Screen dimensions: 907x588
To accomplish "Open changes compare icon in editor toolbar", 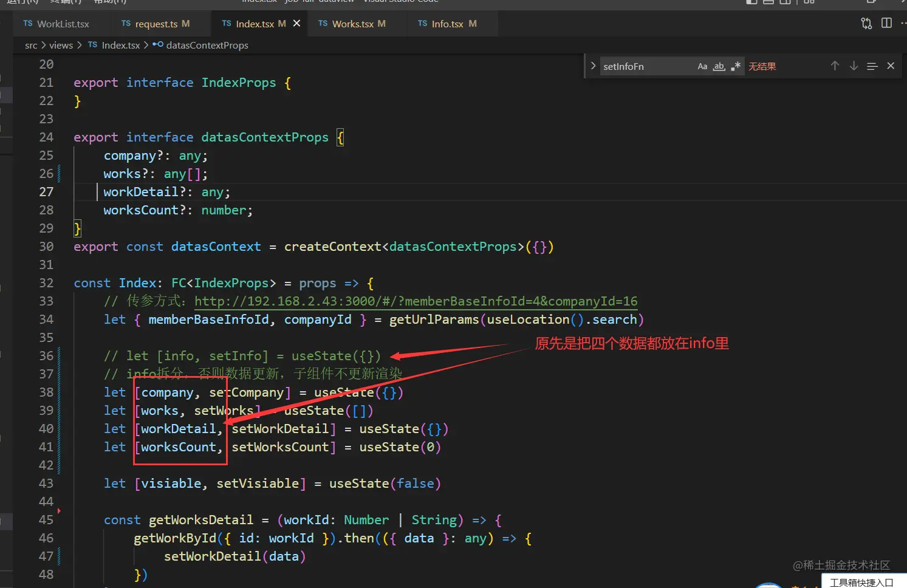I will 866,23.
